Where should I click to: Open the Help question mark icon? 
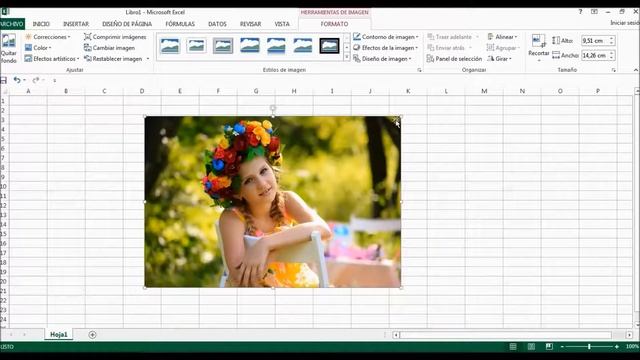pos(580,12)
